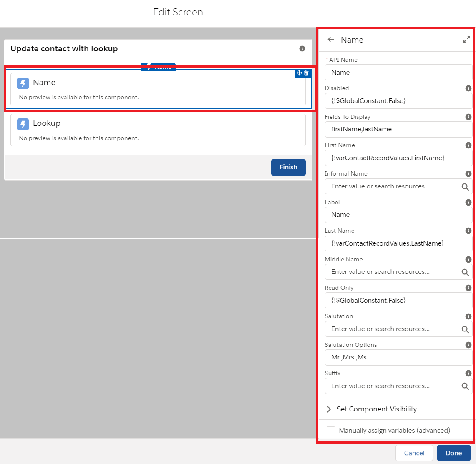
Task: Click the back arrow next to Name
Action: click(331, 40)
